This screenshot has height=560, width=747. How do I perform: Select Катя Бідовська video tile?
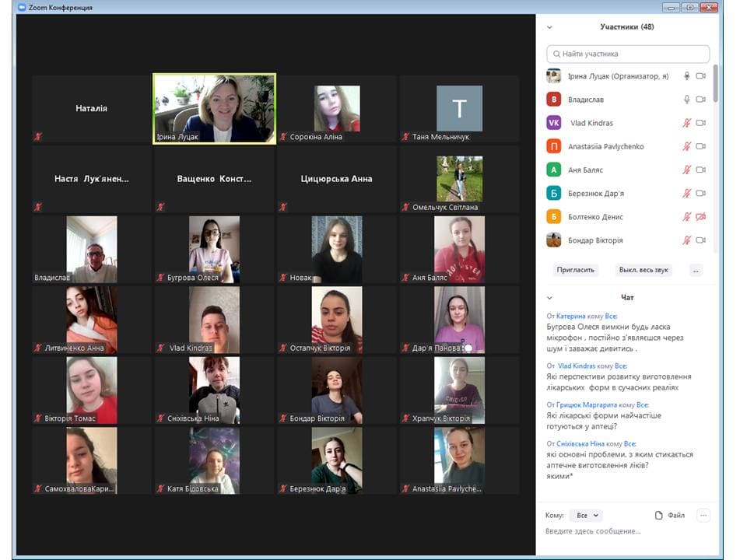click(x=215, y=460)
